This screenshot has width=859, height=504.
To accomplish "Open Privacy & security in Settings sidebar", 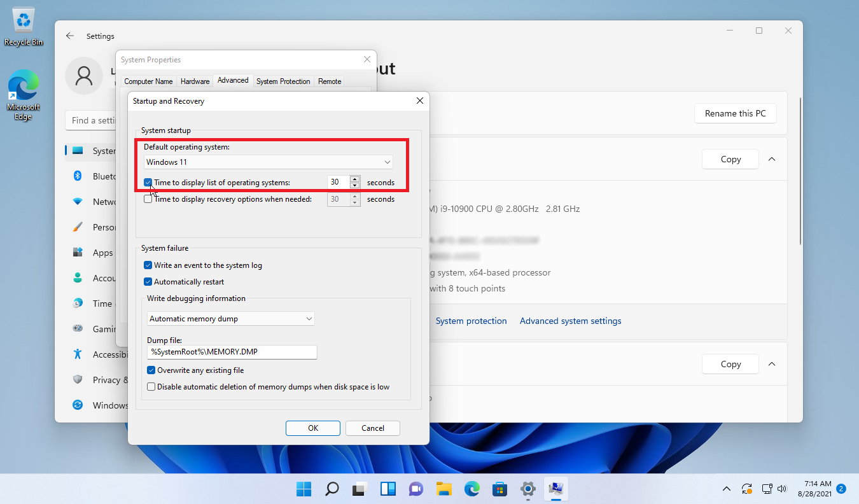I will coord(95,380).
